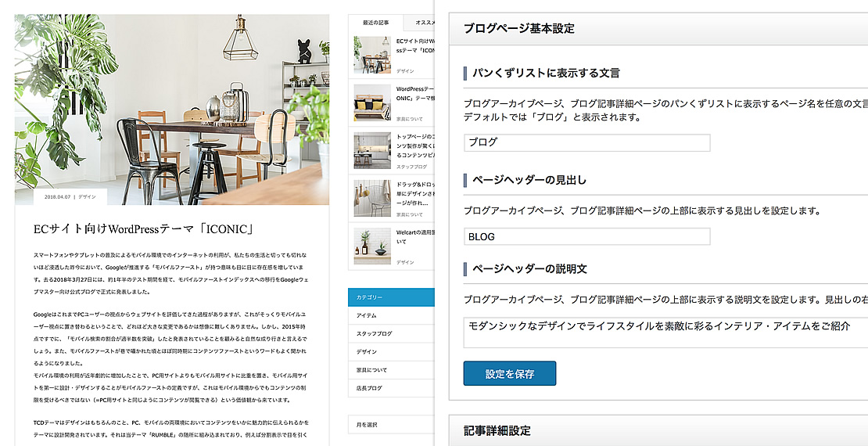Viewport: 868px width, 446px height.
Task: Focus the page header field containing BLOG
Action: 586,236
